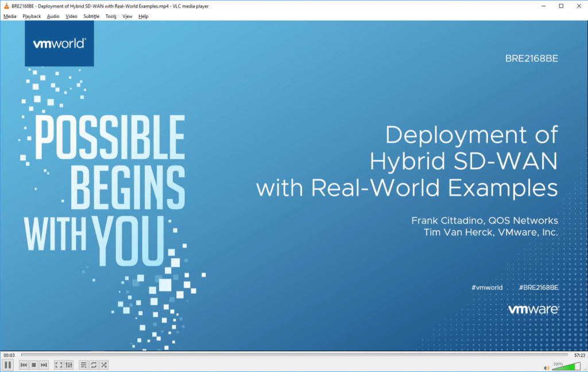This screenshot has height=372, width=588.
Task: Stop the video playback
Action: click(x=34, y=365)
